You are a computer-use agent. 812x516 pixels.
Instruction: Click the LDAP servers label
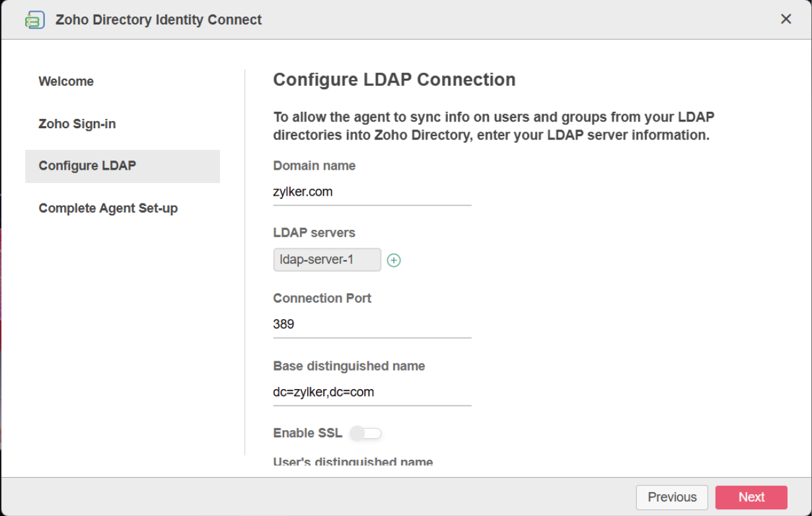click(314, 233)
